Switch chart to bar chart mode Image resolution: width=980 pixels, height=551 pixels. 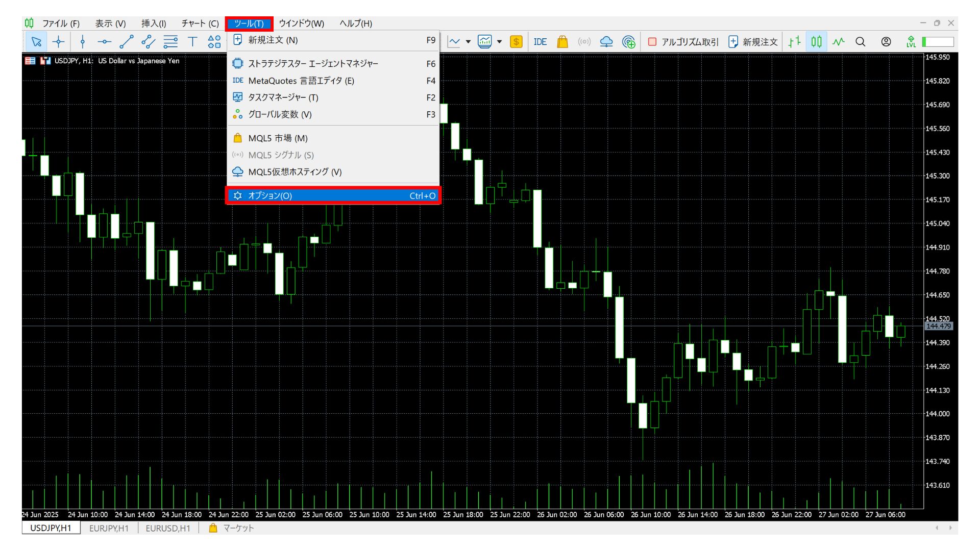(x=794, y=42)
